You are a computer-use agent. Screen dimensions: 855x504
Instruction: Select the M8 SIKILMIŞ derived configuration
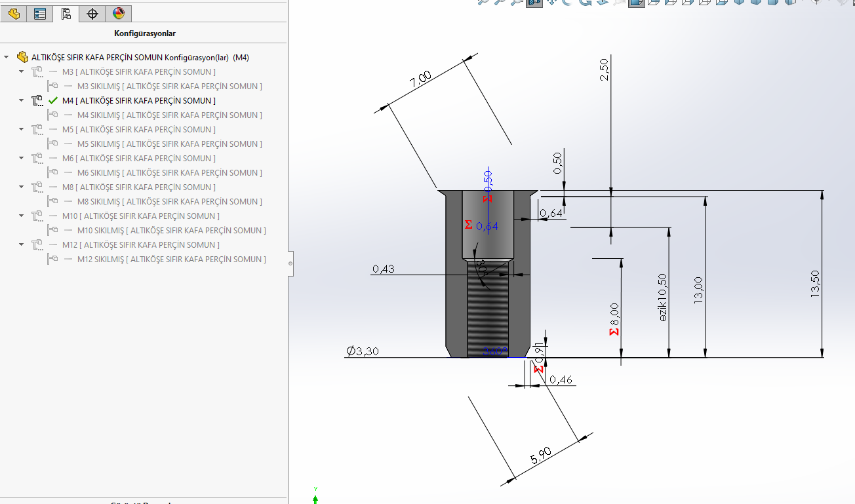[x=169, y=201]
